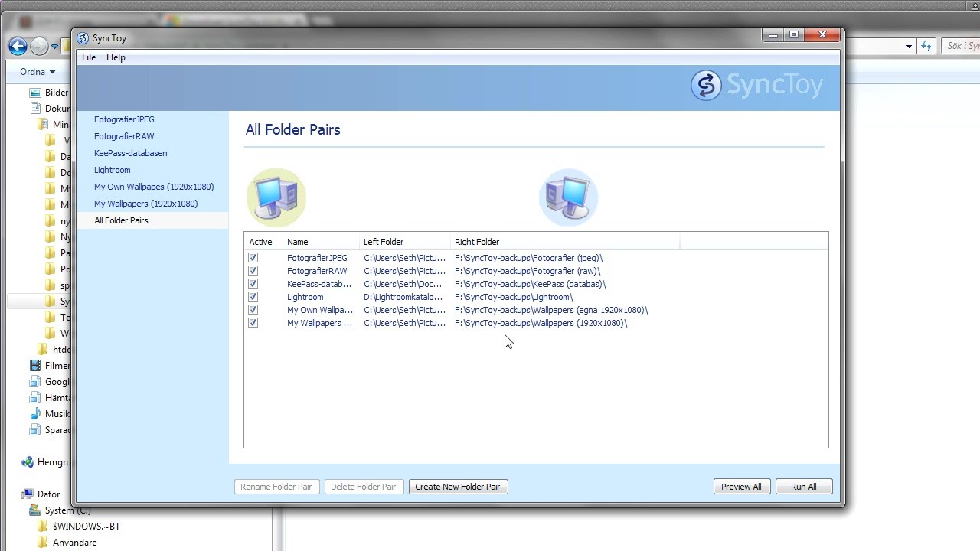Image resolution: width=980 pixels, height=551 pixels.
Task: Open the Ordna dropdown menu
Action: click(38, 72)
